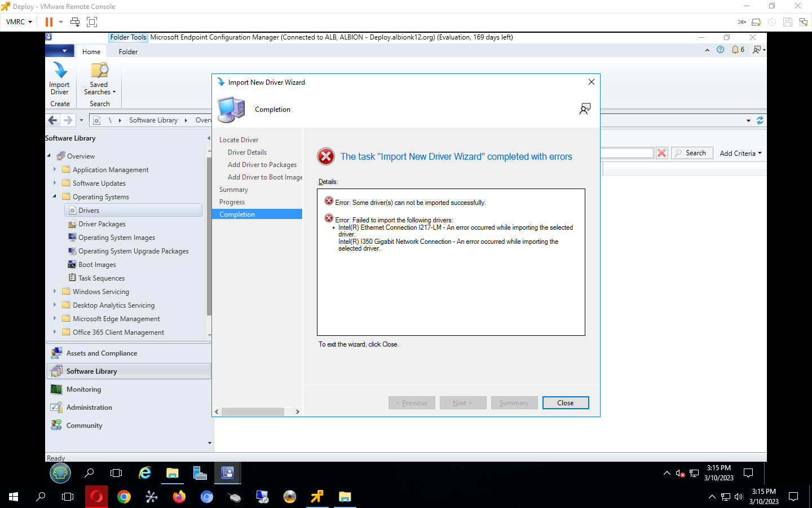Expand Microsoft Edge Management folder
This screenshot has height=508, width=812.
pyautogui.click(x=55, y=318)
